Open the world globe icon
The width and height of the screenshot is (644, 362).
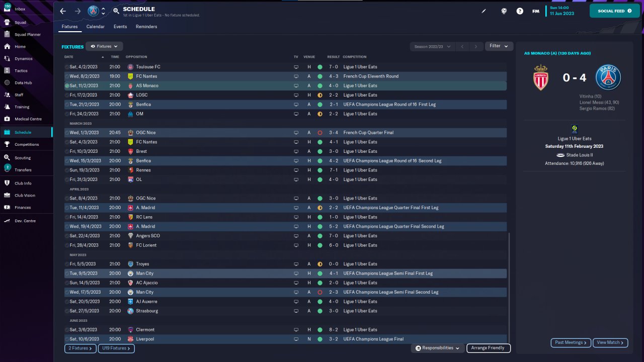(504, 11)
